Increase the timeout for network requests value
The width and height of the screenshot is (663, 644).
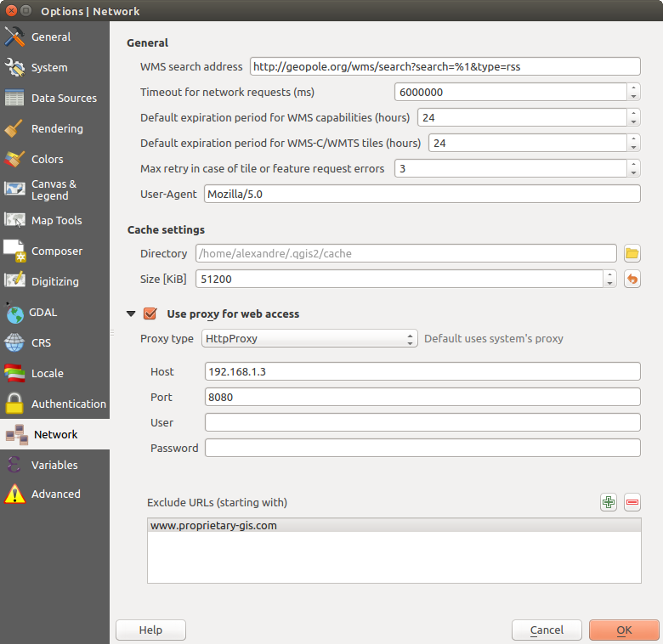click(x=634, y=88)
